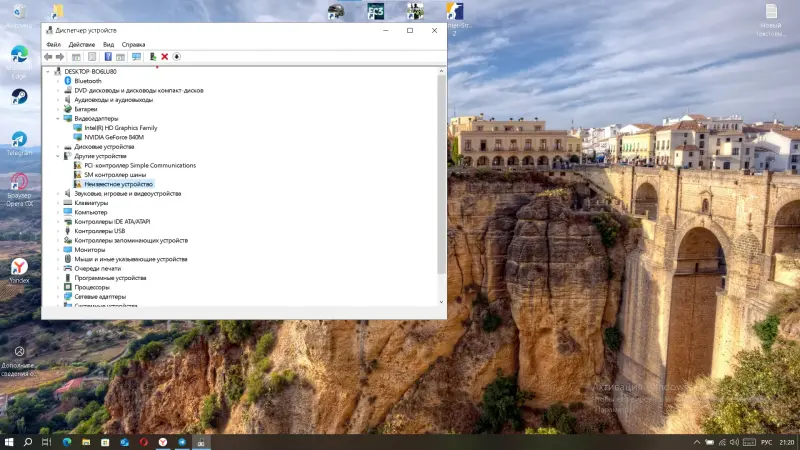Screen dimensions: 800x450
Task: Click the РУС language indicator
Action: click(766, 442)
